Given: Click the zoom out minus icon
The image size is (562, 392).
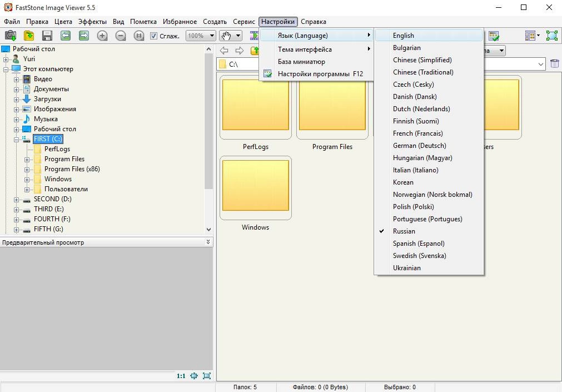Looking at the screenshot, I should 121,36.
